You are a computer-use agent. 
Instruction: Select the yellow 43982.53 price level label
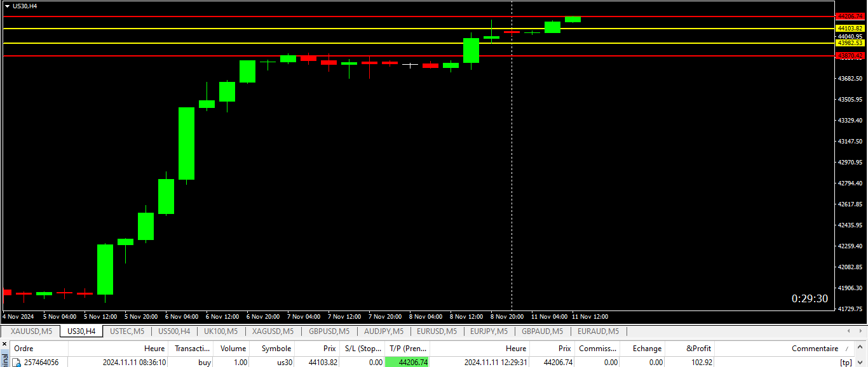850,43
